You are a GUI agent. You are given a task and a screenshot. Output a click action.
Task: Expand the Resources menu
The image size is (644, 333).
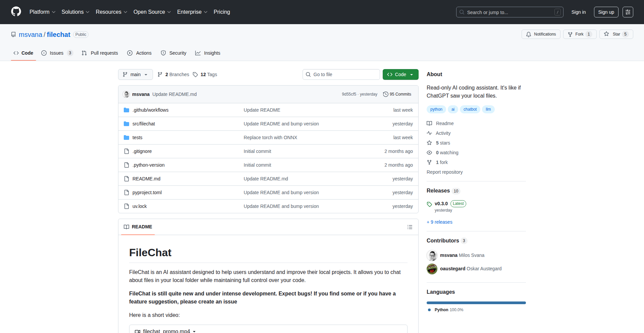click(111, 12)
